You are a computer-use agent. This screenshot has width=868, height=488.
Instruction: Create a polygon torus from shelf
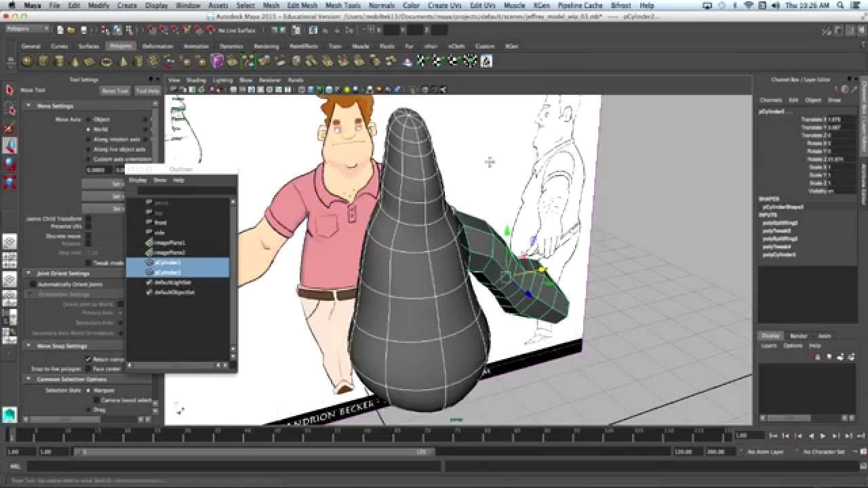point(106,61)
